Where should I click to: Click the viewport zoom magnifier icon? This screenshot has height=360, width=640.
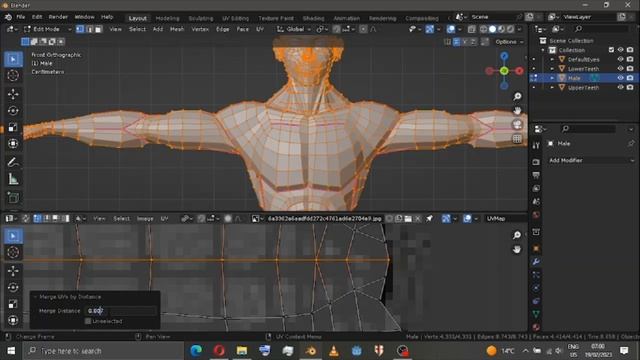pyautogui.click(x=517, y=96)
